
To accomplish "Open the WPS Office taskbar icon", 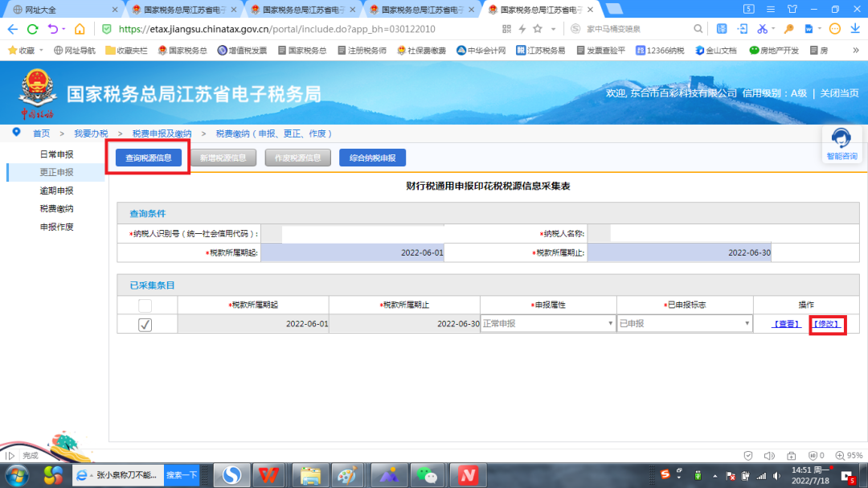I will [x=268, y=475].
